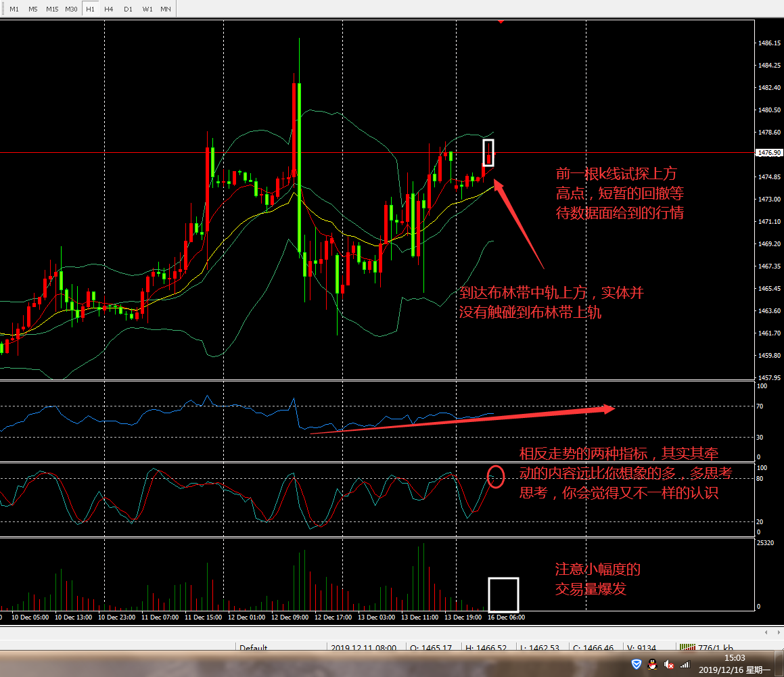Select the red circle on stochastic indicator
784x677 pixels.
pos(496,477)
